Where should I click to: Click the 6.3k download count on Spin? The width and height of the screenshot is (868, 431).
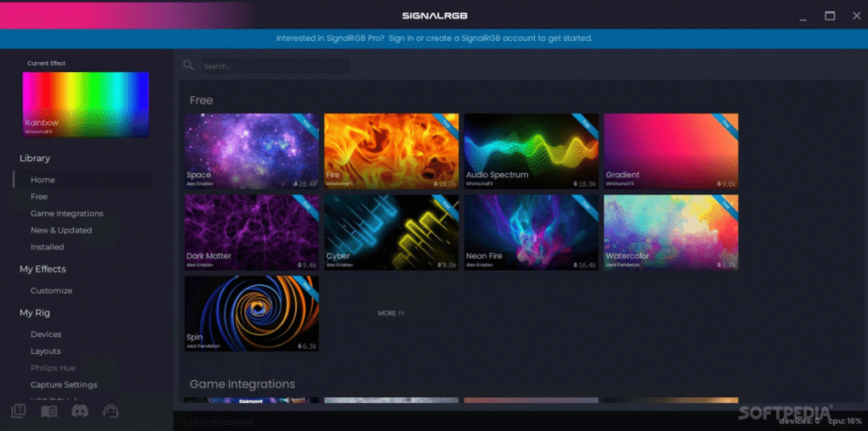(x=307, y=346)
